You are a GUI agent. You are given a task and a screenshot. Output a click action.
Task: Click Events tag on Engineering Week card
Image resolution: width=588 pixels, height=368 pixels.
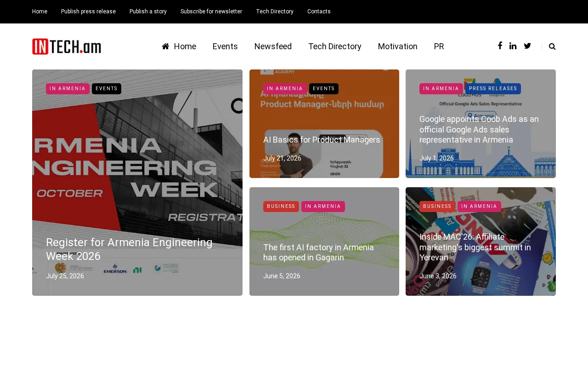[x=107, y=89]
